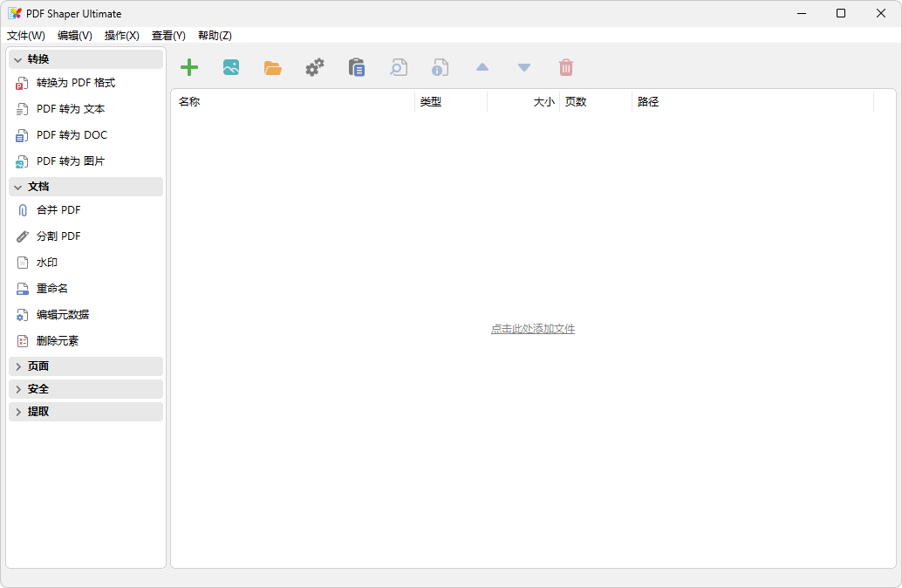Open the 查看(Y) menu
Image resolution: width=902 pixels, height=588 pixels.
coord(168,36)
